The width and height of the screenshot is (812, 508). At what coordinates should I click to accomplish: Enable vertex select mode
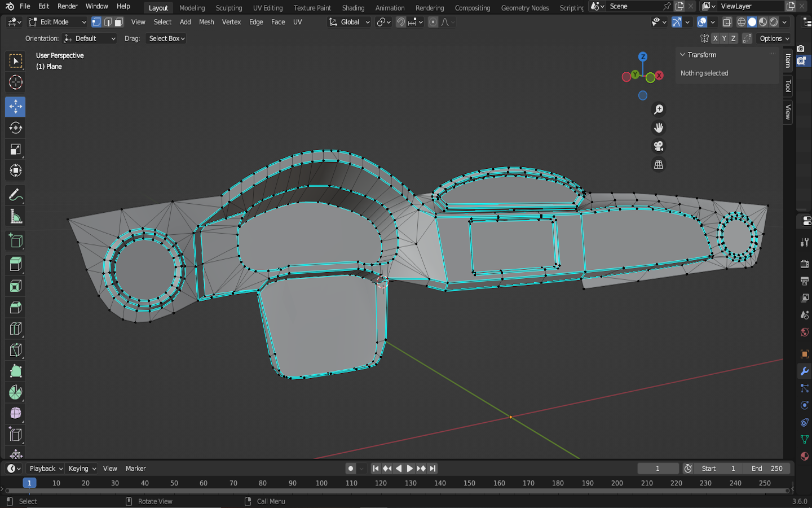(x=96, y=22)
